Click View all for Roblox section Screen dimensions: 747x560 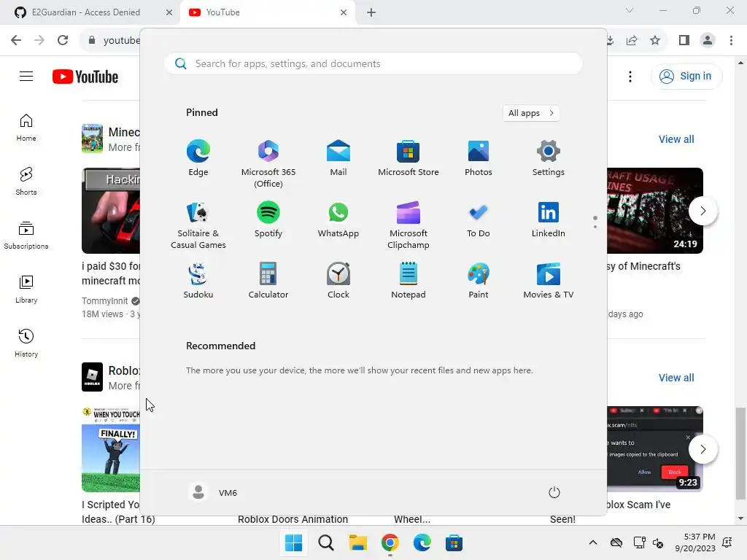click(676, 378)
